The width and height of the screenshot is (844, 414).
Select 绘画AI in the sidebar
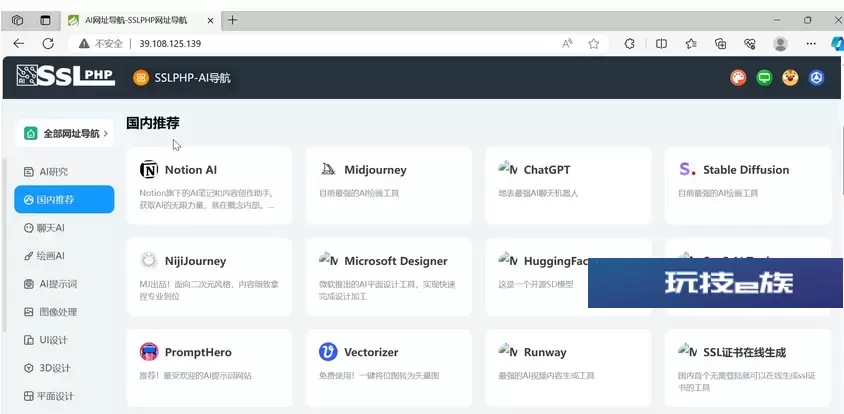[x=64, y=256]
